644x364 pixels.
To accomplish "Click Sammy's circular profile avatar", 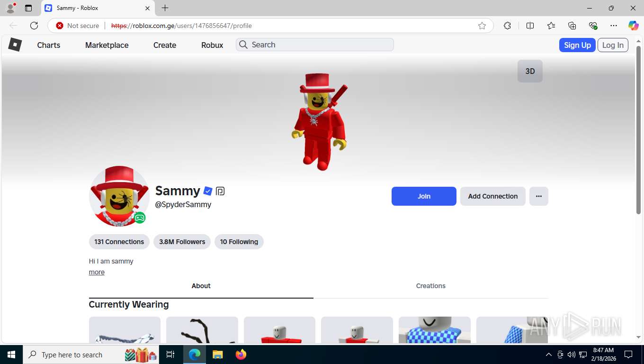I will [119, 196].
